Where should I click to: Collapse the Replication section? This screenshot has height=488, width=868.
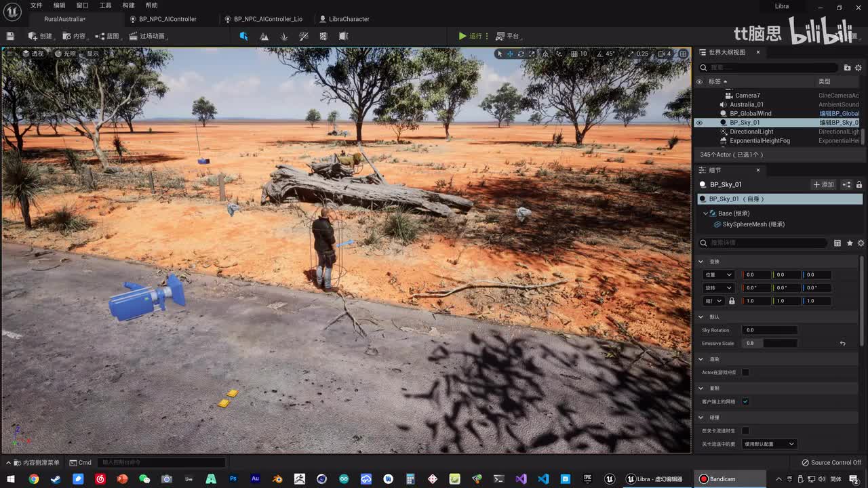click(x=701, y=388)
